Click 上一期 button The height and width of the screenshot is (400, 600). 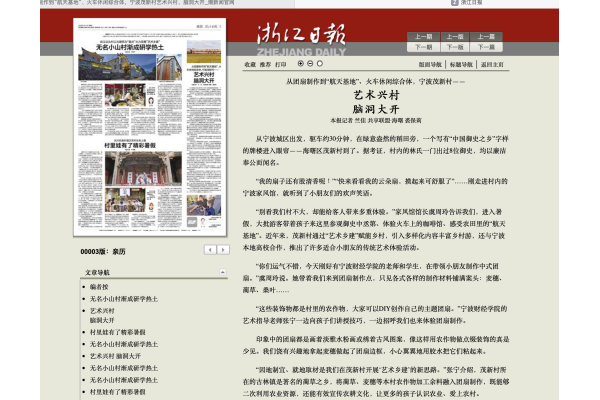click(x=422, y=37)
